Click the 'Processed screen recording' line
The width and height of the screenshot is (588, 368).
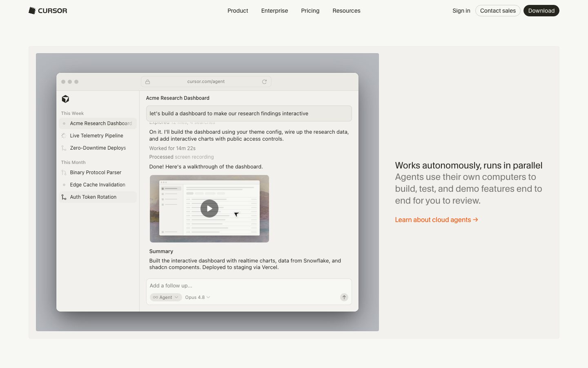pyautogui.click(x=181, y=157)
